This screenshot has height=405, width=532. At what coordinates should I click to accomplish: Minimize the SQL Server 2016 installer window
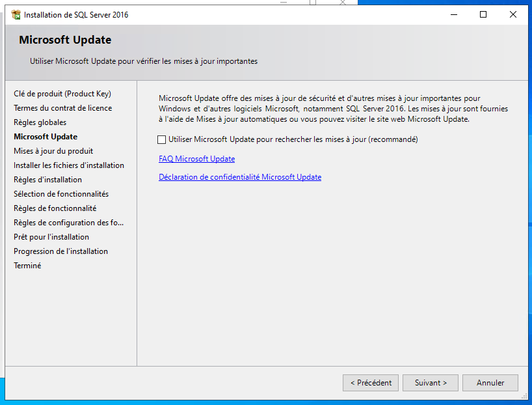[x=454, y=14]
